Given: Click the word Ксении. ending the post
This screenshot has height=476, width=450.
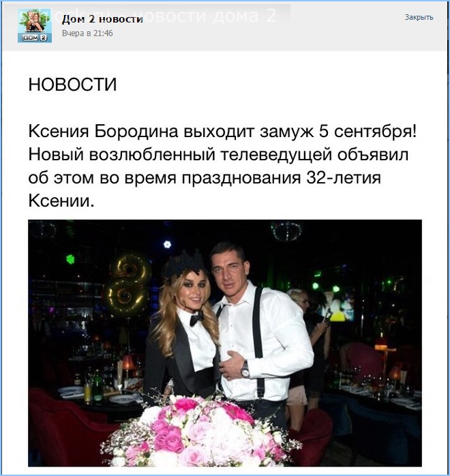Looking at the screenshot, I should (x=61, y=200).
